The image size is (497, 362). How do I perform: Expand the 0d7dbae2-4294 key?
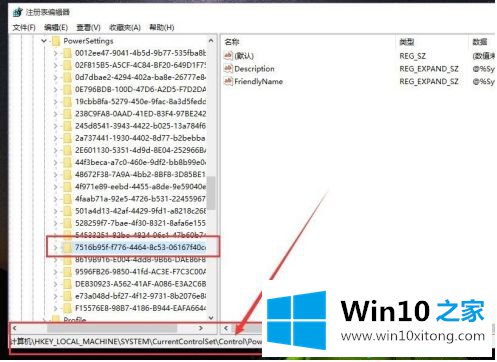coord(55,77)
